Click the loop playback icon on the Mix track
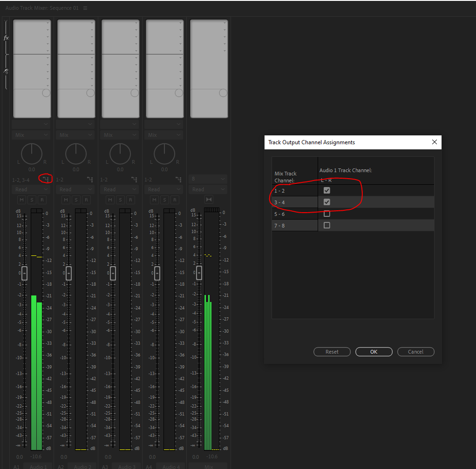This screenshot has height=469, width=476. tap(208, 199)
